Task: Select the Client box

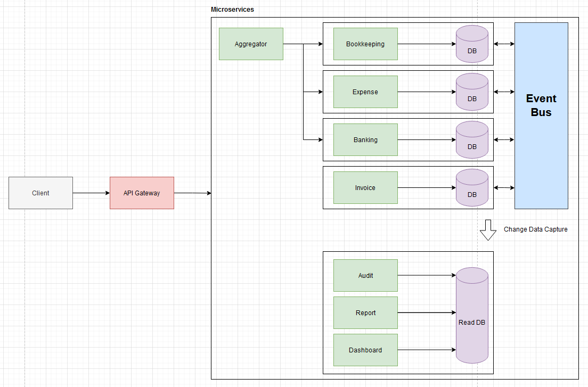Action: pos(40,193)
